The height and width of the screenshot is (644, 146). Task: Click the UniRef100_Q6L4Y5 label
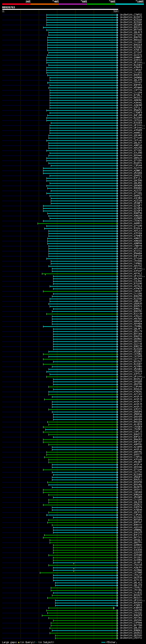(x=131, y=80)
